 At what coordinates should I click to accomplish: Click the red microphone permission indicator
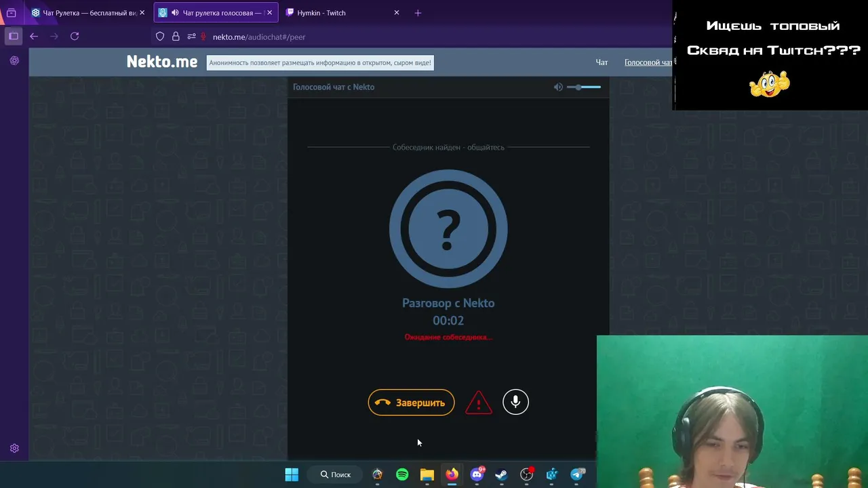[x=203, y=37]
